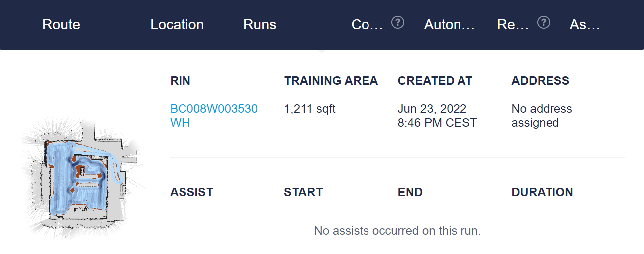Select the Location column header

click(177, 25)
